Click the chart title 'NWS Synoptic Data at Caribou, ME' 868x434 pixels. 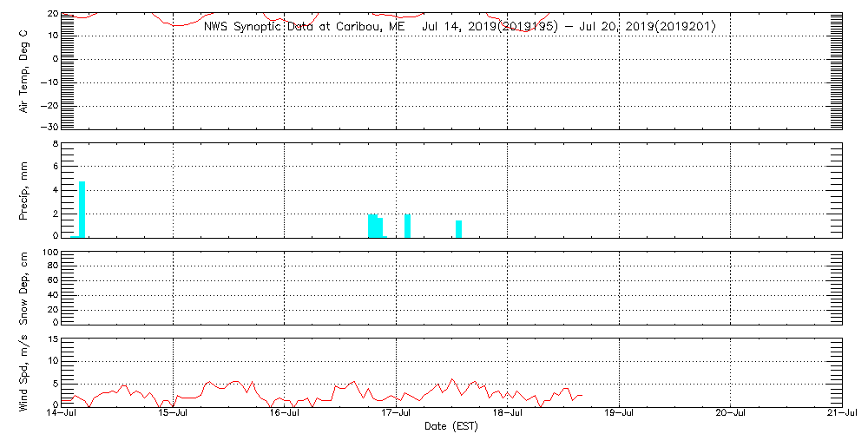(304, 27)
